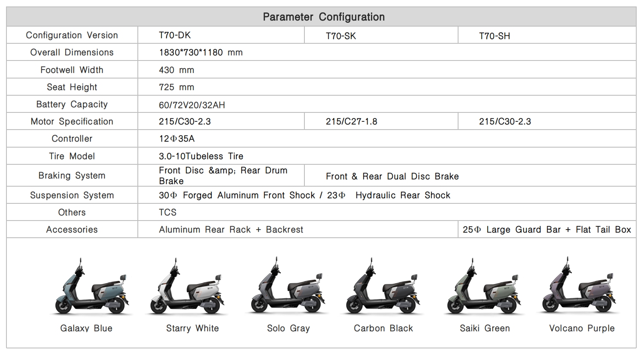Click the Aluminum Rear Rack + Backrest cell
The height and width of the screenshot is (357, 644).
(x=298, y=230)
